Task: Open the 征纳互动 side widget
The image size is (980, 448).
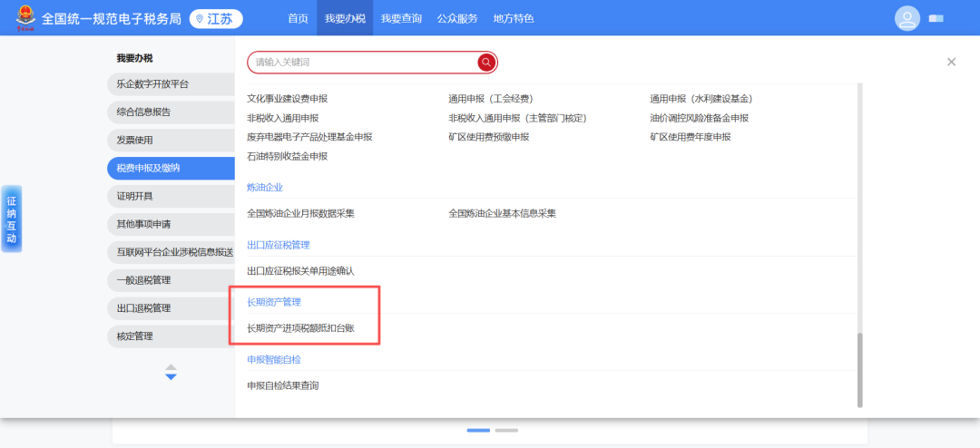Action: pyautogui.click(x=12, y=219)
